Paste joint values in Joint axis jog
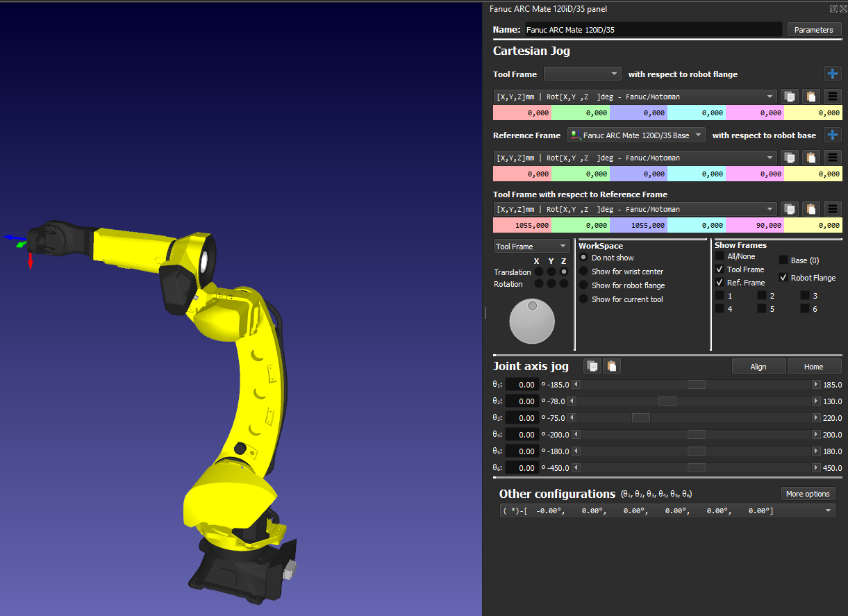848x616 pixels. coord(611,366)
